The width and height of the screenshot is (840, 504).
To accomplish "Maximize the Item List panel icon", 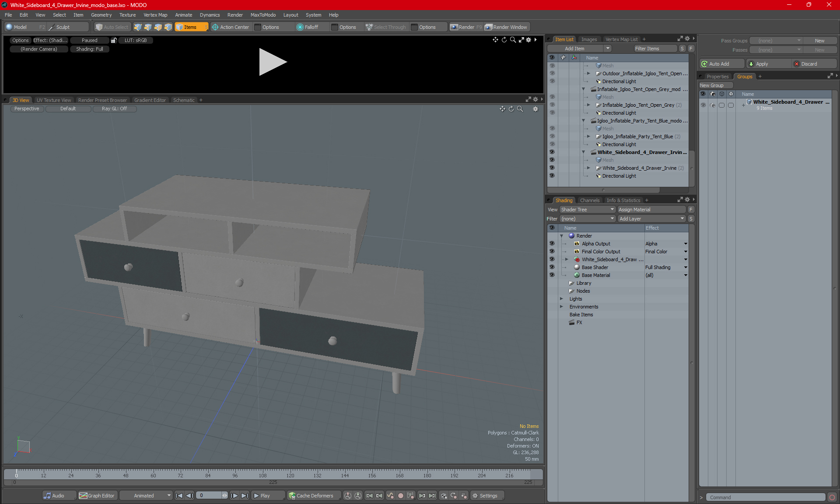I will coord(680,39).
